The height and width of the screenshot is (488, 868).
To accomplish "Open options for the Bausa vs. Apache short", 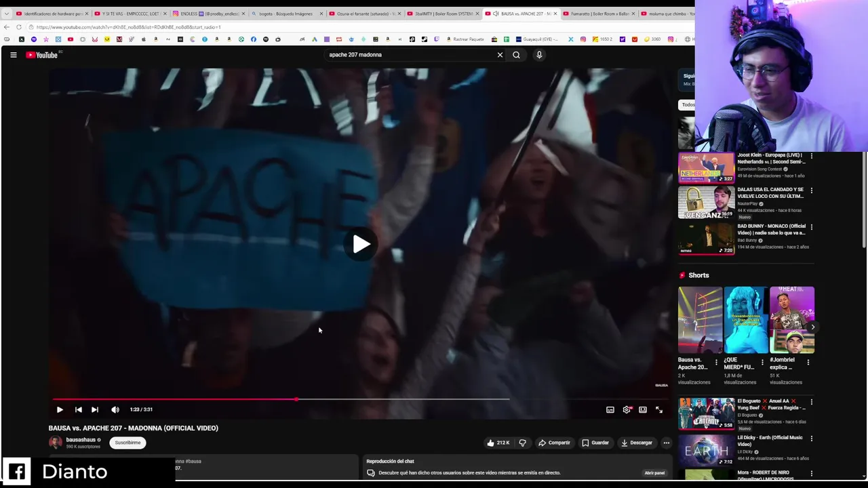I will click(x=716, y=362).
